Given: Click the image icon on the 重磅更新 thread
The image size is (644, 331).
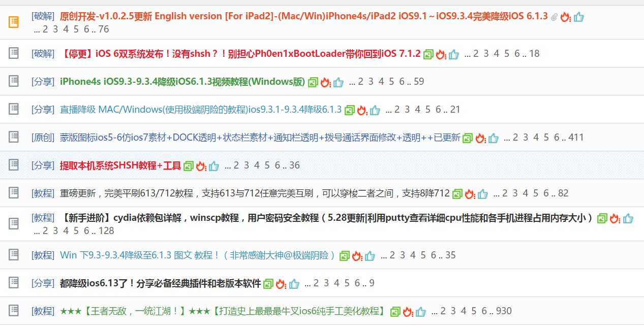Looking at the screenshot, I should 456,193.
